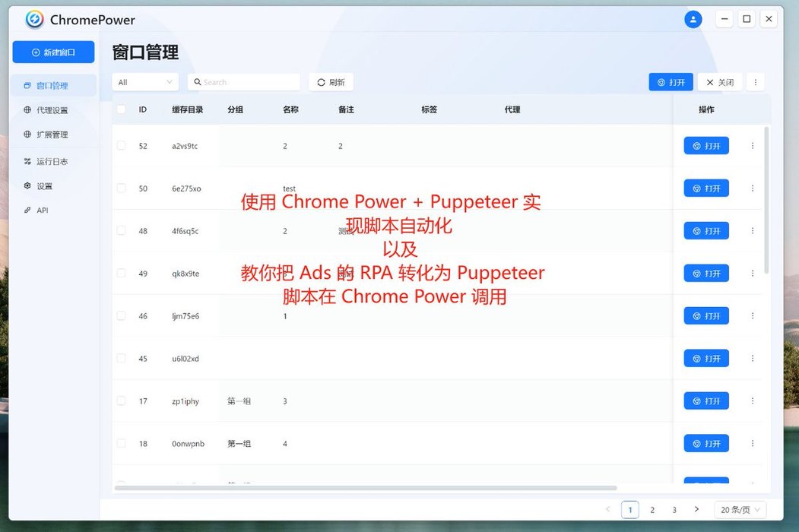Click the 新建窗口 button
799x532 pixels.
[x=53, y=52]
